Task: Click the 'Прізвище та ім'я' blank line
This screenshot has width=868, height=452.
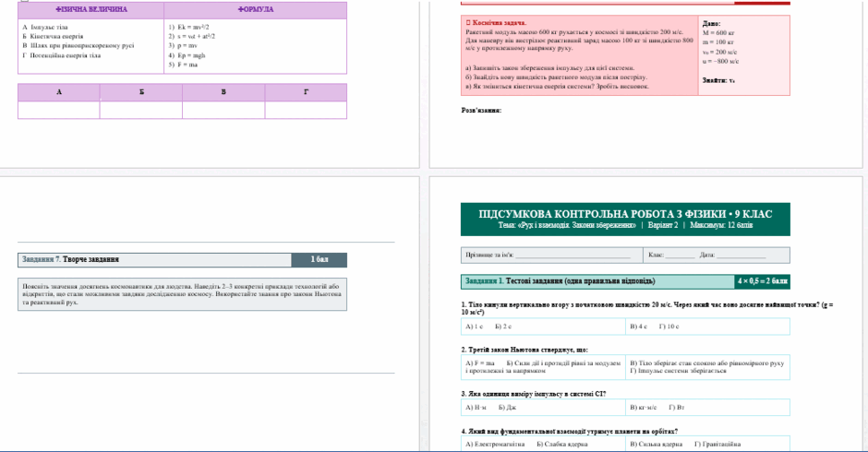Action: tap(573, 256)
